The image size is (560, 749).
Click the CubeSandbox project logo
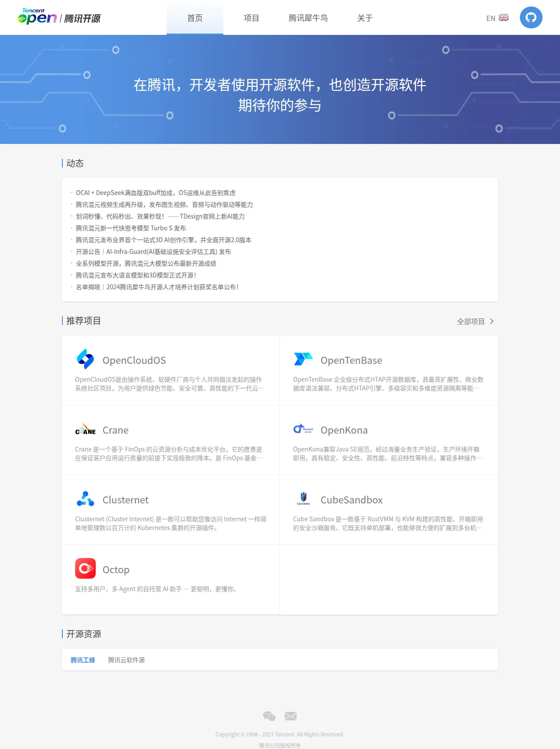click(x=304, y=498)
